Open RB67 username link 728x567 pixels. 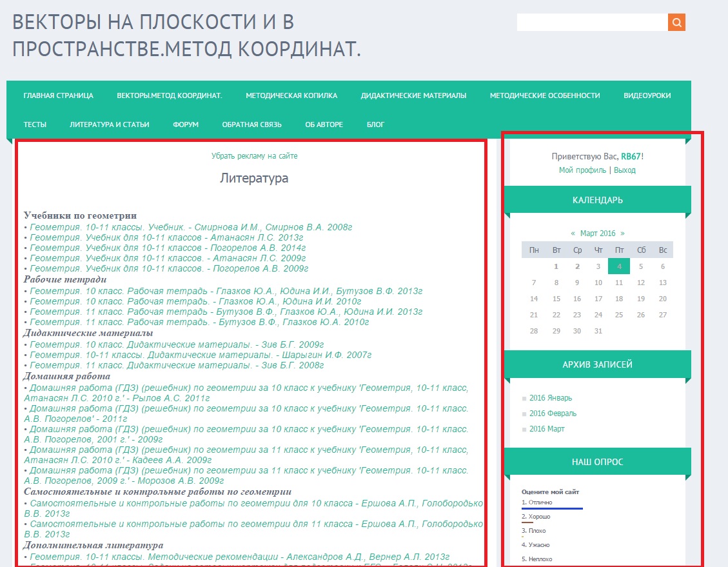click(631, 157)
